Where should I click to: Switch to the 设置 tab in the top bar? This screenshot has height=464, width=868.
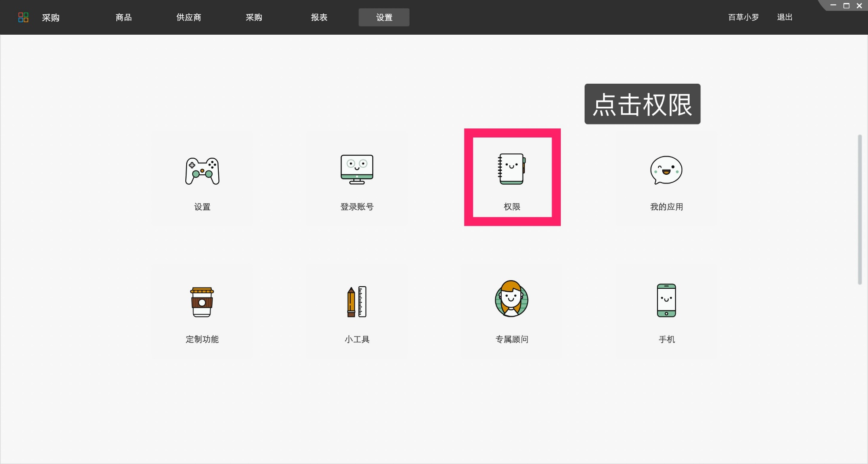coord(384,17)
